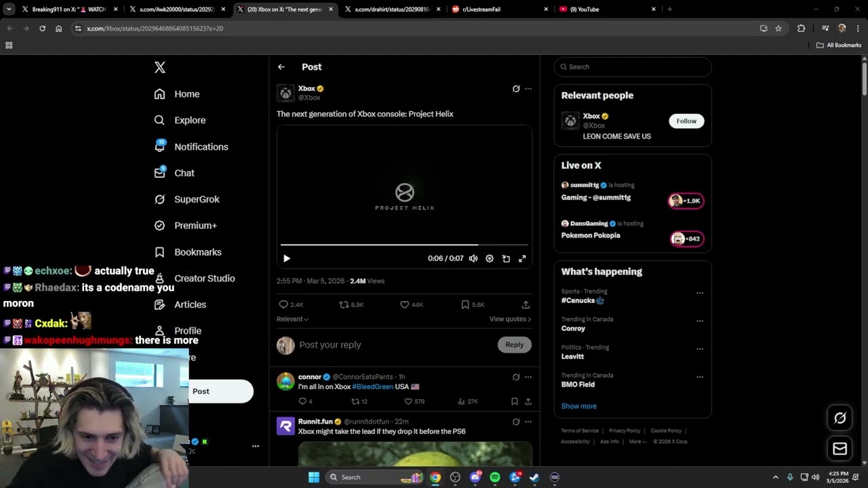Image resolution: width=868 pixels, height=488 pixels.
Task: Open Chat in X sidebar
Action: tap(174, 173)
